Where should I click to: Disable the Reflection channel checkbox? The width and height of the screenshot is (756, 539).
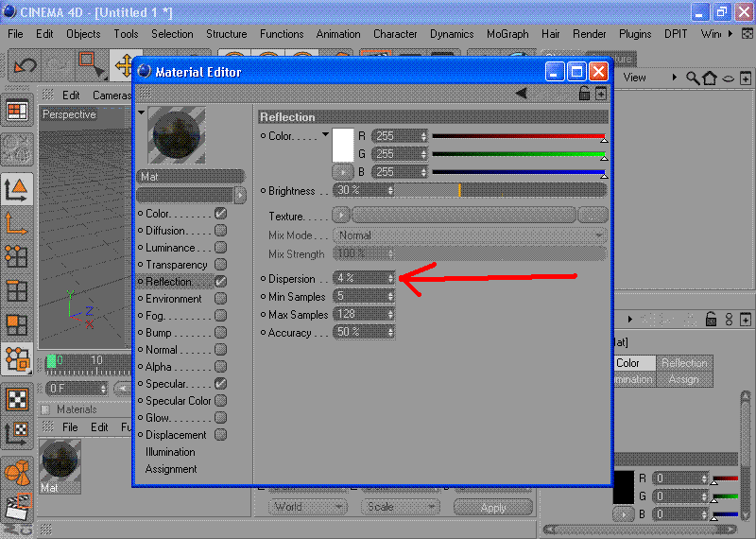tap(220, 282)
